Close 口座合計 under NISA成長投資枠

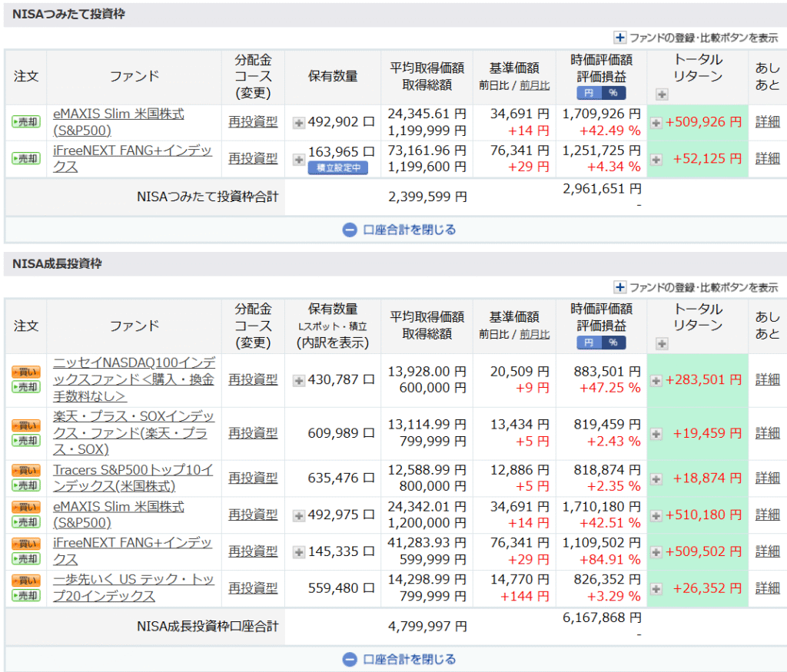click(x=400, y=659)
